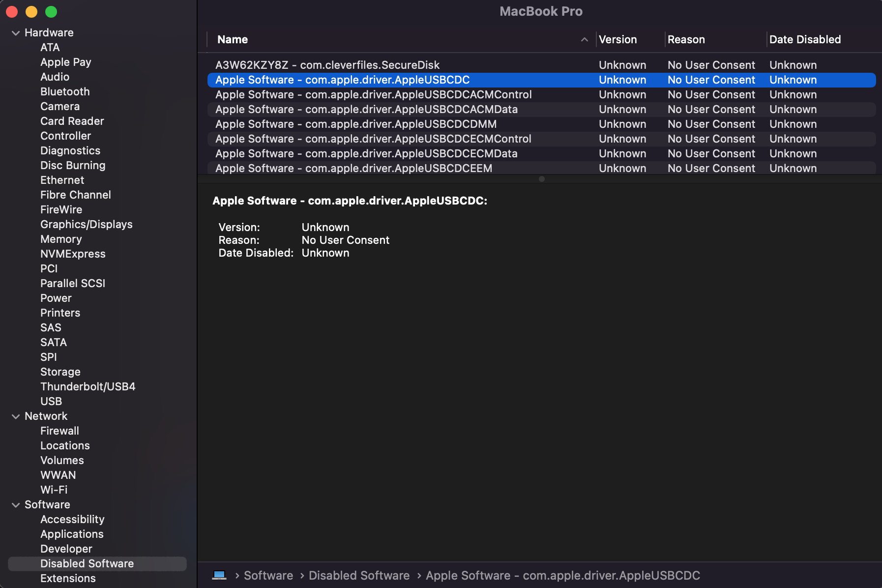Select SAS in the sidebar
Screen dimensions: 882x588
pyautogui.click(x=51, y=328)
